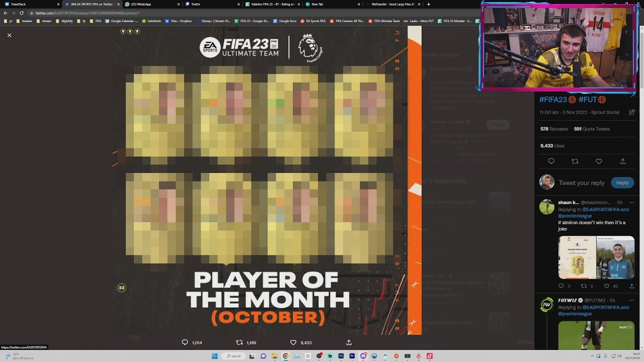Image resolution: width=644 pixels, height=362 pixels.
Task: Open the Google Calendar bookmark
Action: click(121, 21)
